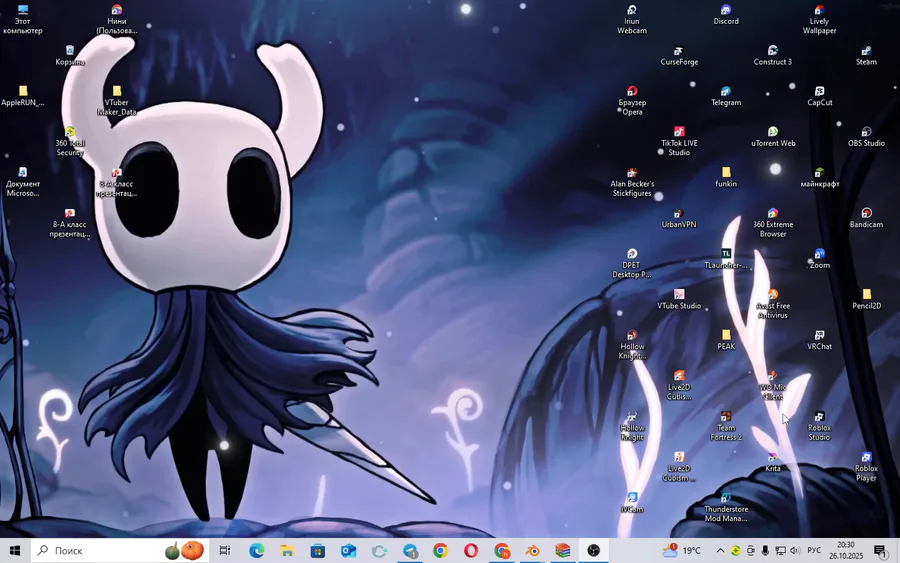This screenshot has width=900, height=563.
Task: Select the Iriun Webcam shortcut
Action: (x=632, y=19)
